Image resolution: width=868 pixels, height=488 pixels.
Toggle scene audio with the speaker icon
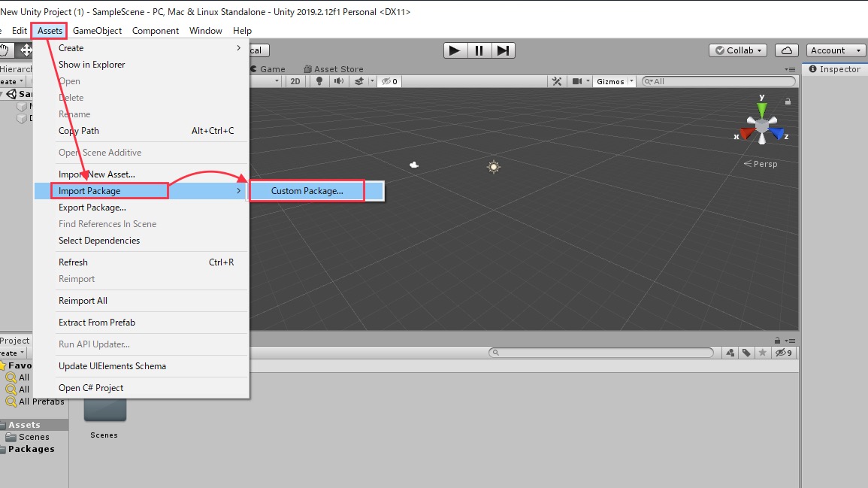(x=339, y=81)
